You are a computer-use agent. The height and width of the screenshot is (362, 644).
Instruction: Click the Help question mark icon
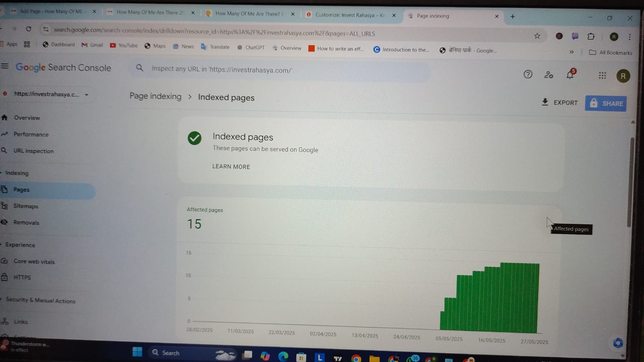pyautogui.click(x=528, y=74)
